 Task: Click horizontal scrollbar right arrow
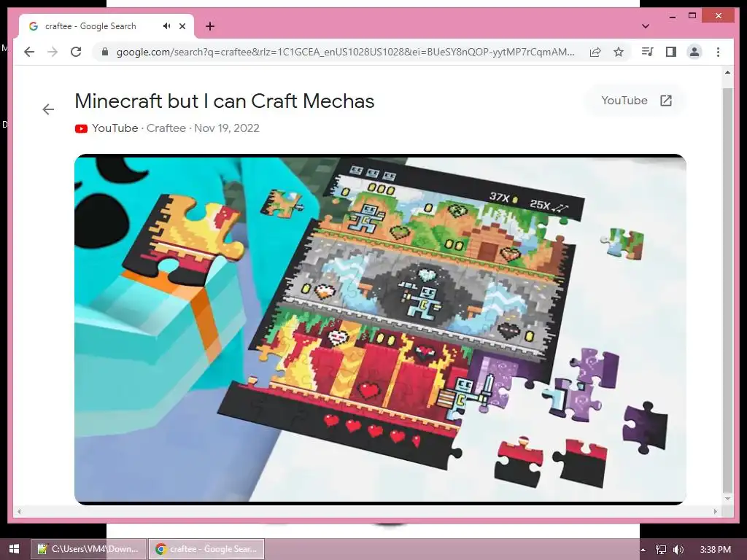tap(715, 511)
